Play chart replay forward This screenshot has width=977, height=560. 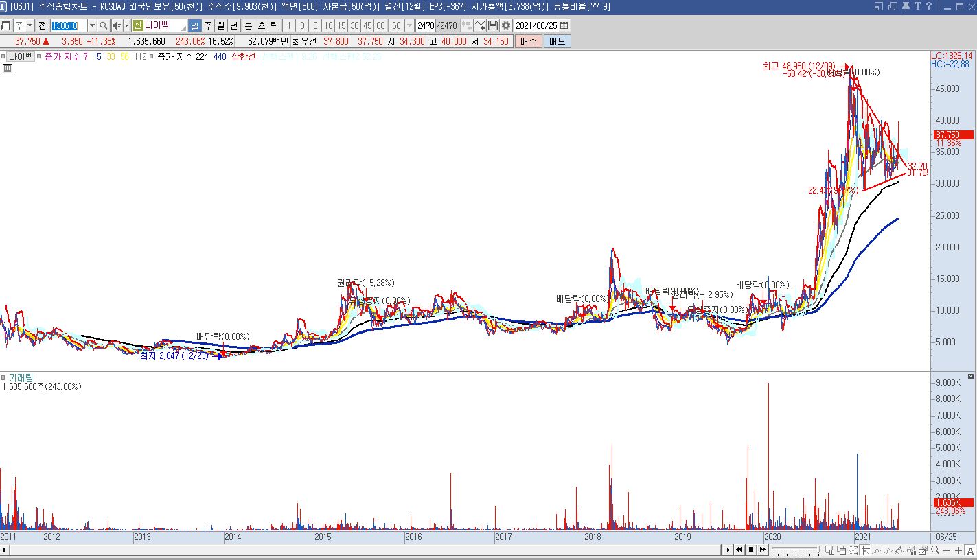(x=728, y=550)
